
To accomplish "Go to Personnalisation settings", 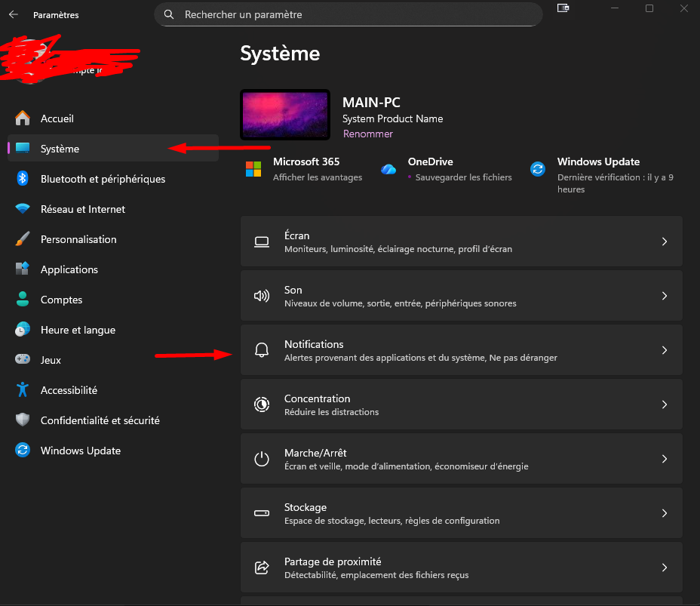I will pyautogui.click(x=113, y=239).
